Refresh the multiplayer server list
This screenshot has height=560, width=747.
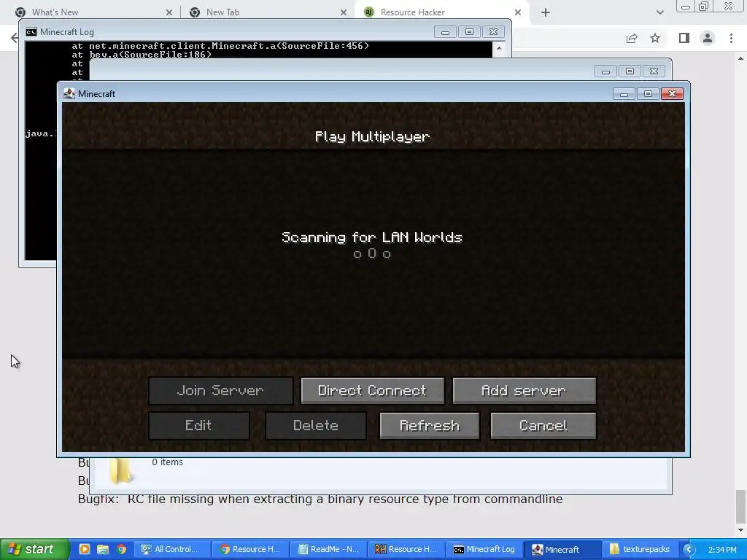(429, 425)
